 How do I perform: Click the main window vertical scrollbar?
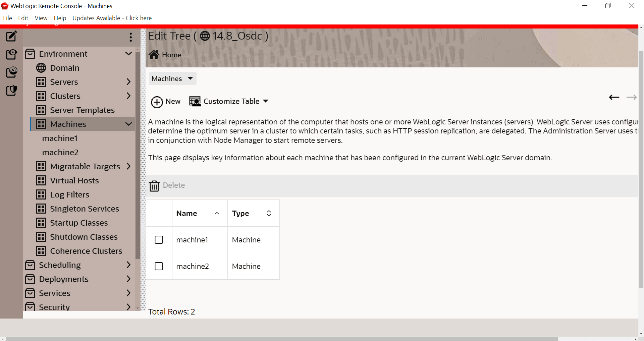[641, 169]
